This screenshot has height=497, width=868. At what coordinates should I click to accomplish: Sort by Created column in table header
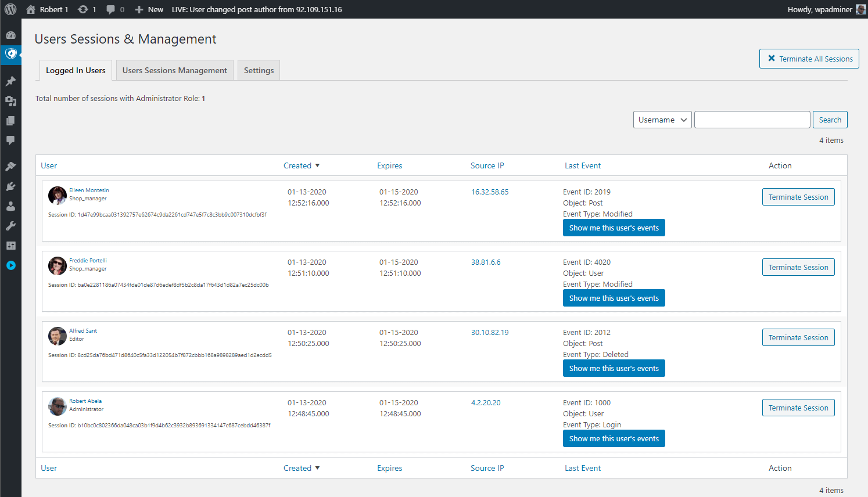point(297,165)
